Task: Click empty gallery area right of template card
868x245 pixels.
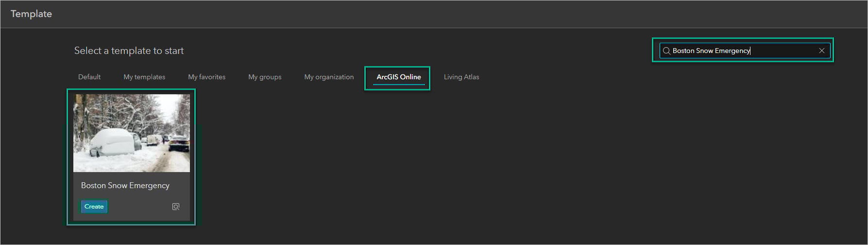Action: 437,160
